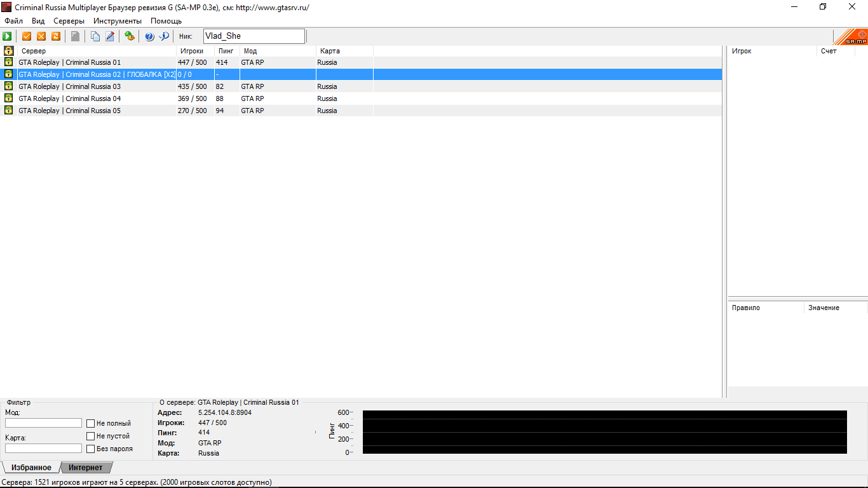
Task: Enable the 'Не полный' filter checkbox
Action: (91, 423)
